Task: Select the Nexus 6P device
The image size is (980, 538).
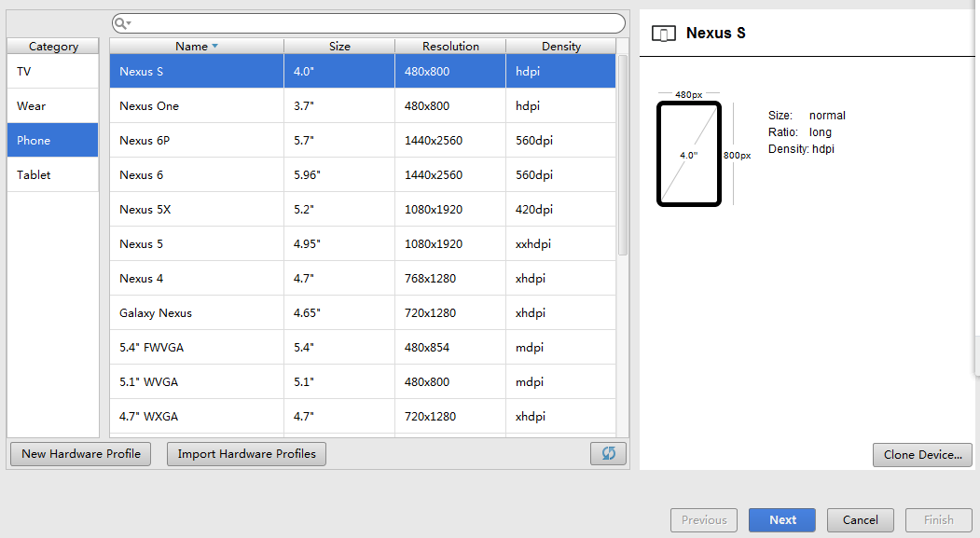Action: (363, 140)
